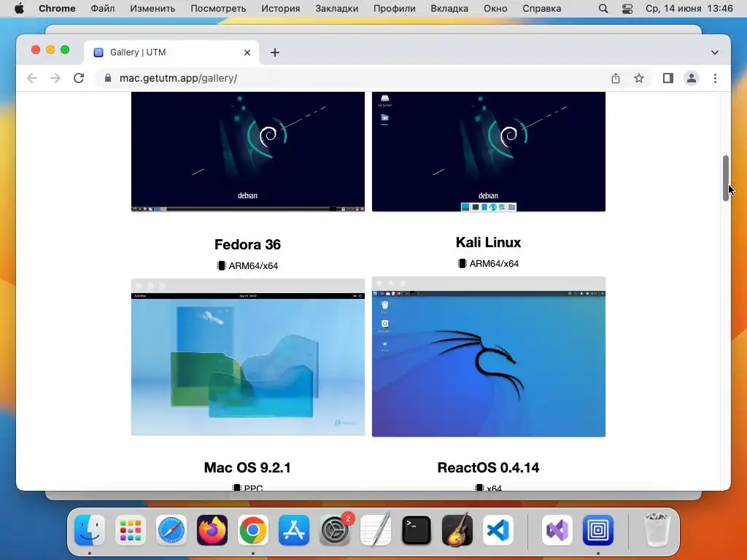Launch Safari from the Dock

[171, 530]
